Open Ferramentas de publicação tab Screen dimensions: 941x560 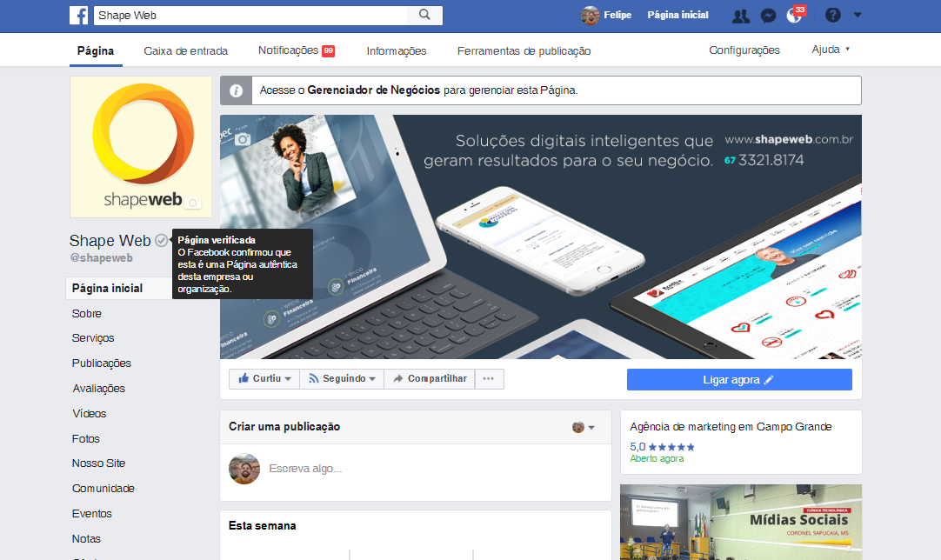pos(524,51)
